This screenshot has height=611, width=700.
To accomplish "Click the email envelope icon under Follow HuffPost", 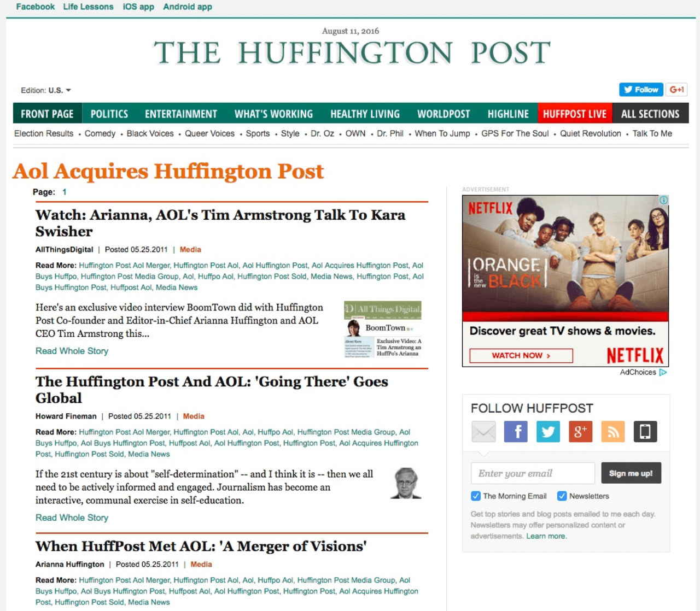I will [x=483, y=432].
